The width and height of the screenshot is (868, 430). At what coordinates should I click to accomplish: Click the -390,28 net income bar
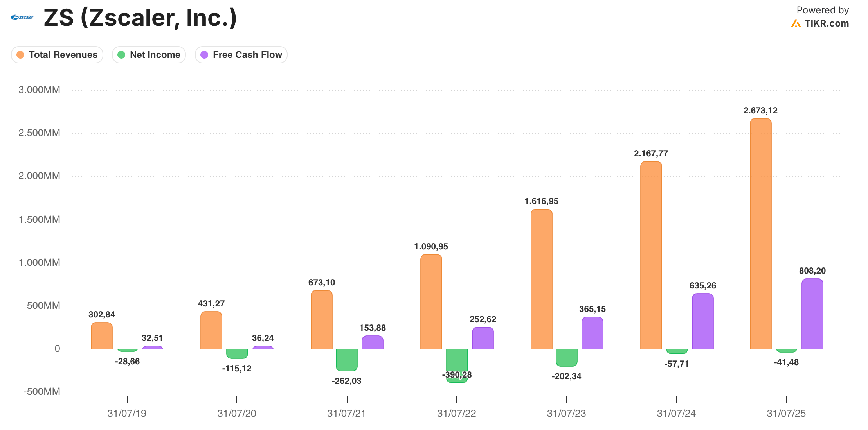tap(457, 360)
